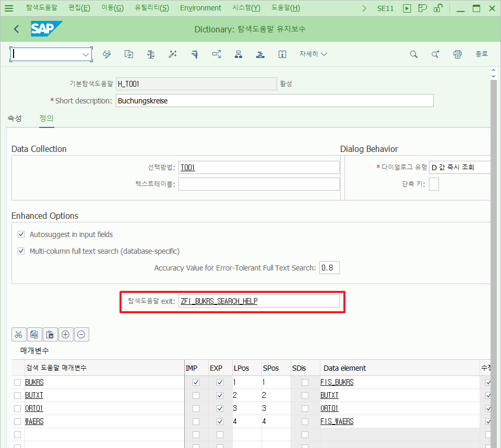
Task: Click the Find magnifier icon
Action: click(414, 54)
